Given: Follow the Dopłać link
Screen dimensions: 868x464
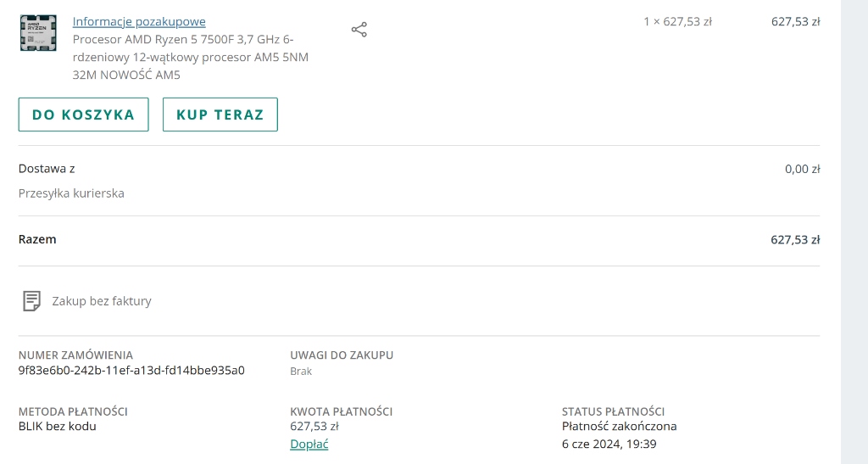Looking at the screenshot, I should pyautogui.click(x=309, y=444).
